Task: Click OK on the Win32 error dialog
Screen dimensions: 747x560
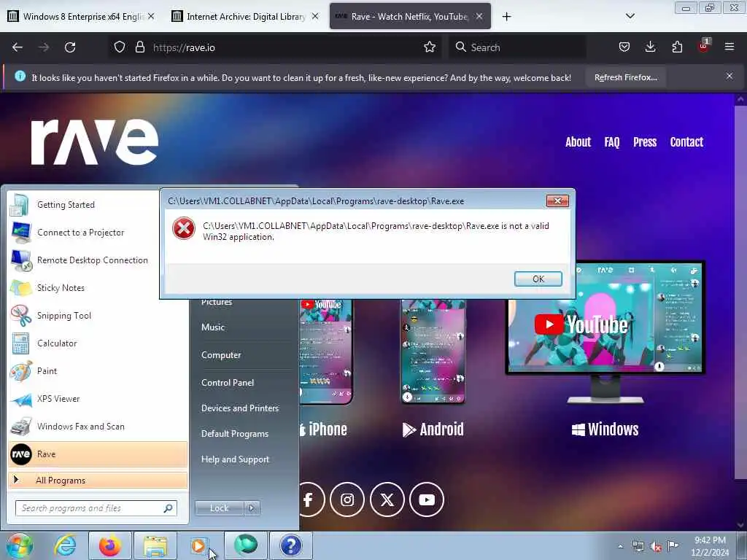Action: click(x=538, y=279)
